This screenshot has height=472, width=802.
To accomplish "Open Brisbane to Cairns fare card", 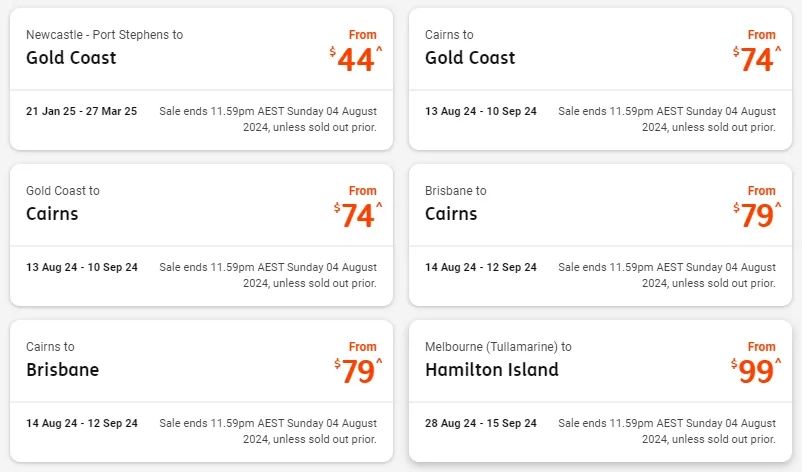I will tap(600, 235).
